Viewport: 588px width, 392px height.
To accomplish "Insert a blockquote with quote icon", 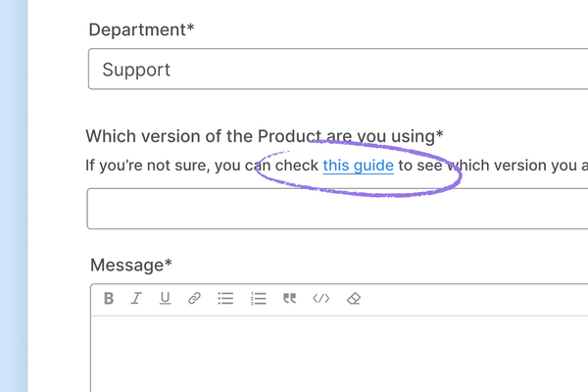I will point(289,299).
